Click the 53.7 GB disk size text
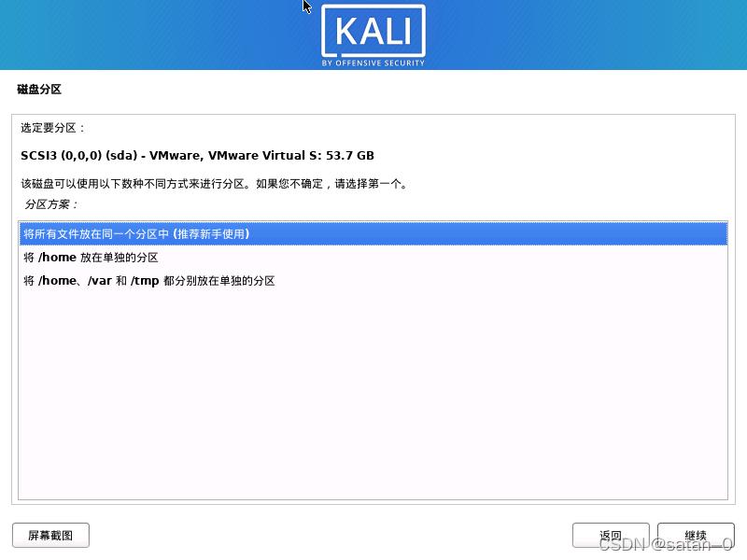 [x=350, y=156]
